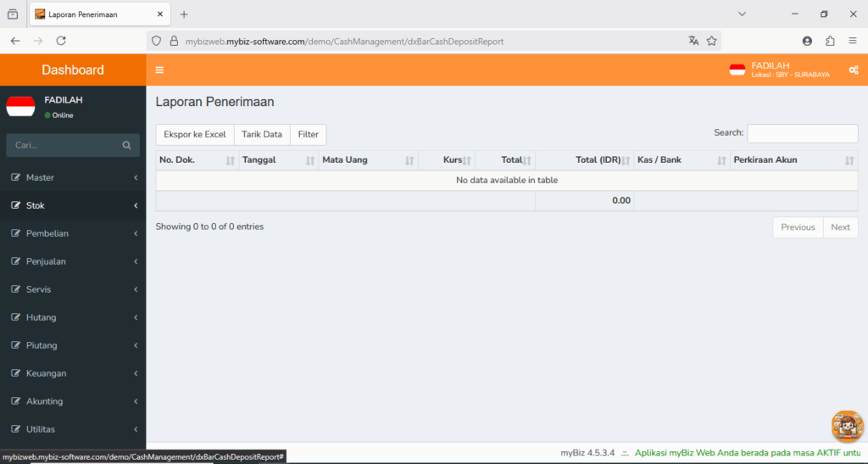868x464 pixels.
Task: Click Previous pagination button
Action: coord(798,227)
